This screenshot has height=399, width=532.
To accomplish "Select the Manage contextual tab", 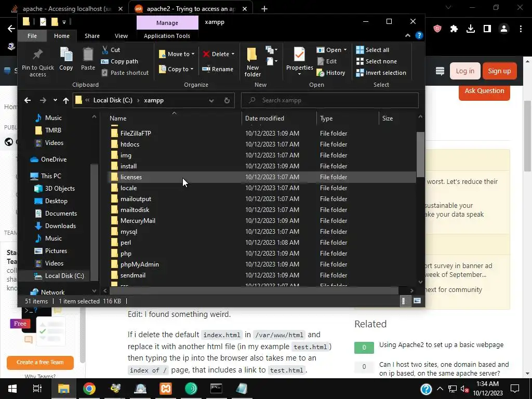I will point(167,23).
